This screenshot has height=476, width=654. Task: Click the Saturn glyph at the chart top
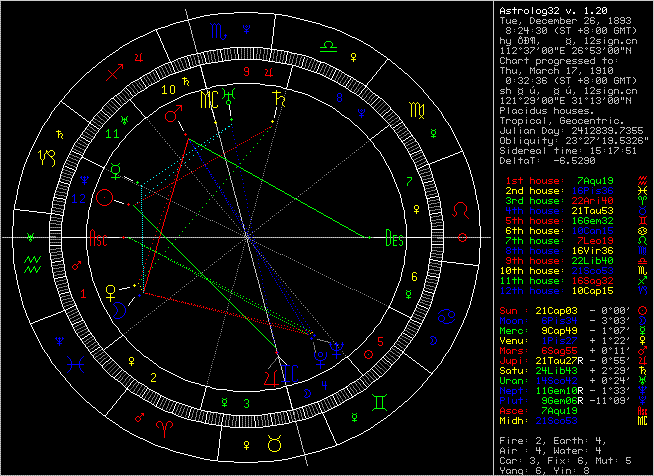[x=275, y=101]
